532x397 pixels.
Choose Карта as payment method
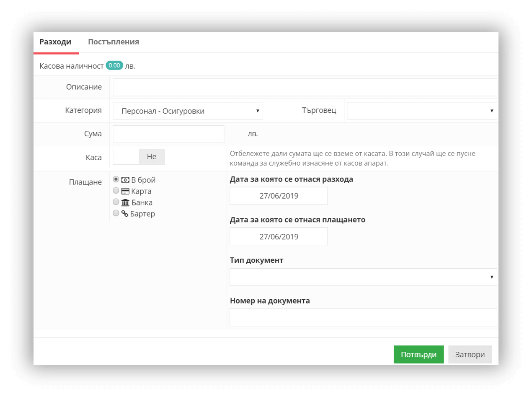click(x=116, y=191)
